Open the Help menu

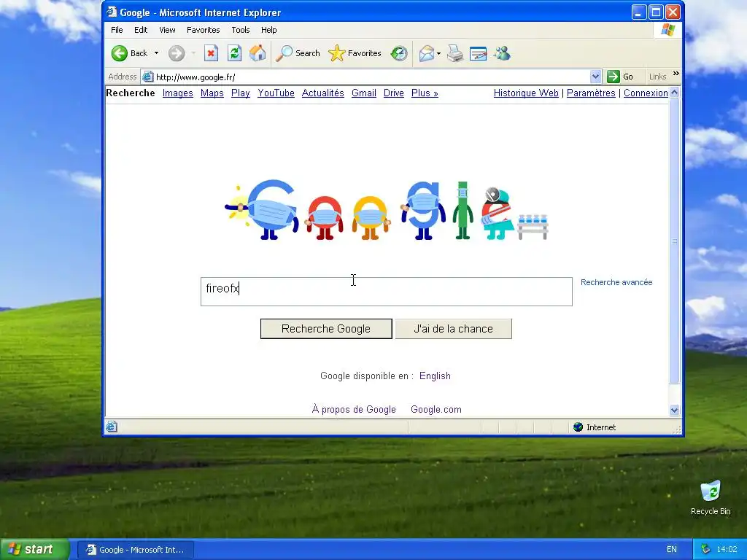pyautogui.click(x=268, y=30)
